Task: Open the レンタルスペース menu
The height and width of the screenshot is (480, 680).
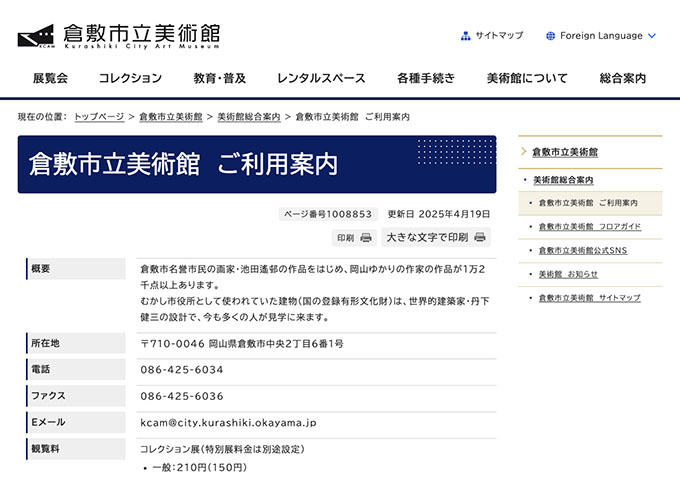Action: tap(321, 78)
